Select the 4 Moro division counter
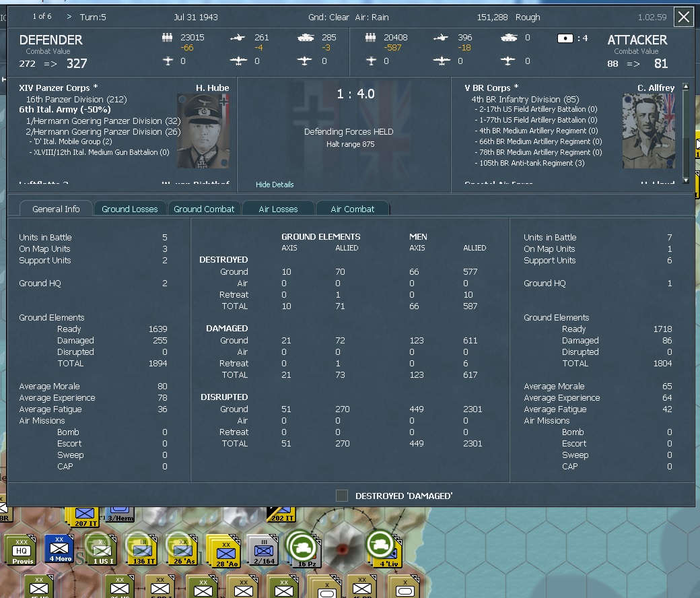Image resolution: width=700 pixels, height=598 pixels. pos(59,550)
